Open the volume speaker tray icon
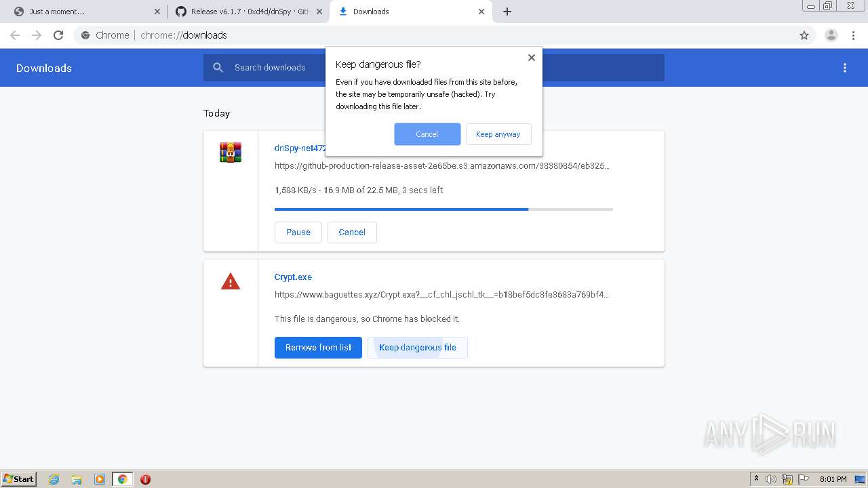 tap(771, 479)
